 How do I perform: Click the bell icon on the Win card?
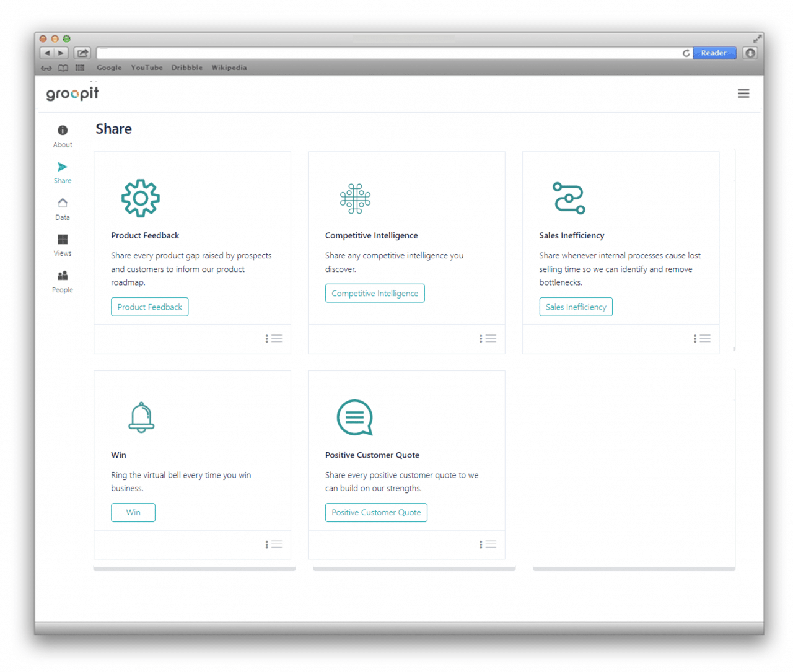pos(141,417)
